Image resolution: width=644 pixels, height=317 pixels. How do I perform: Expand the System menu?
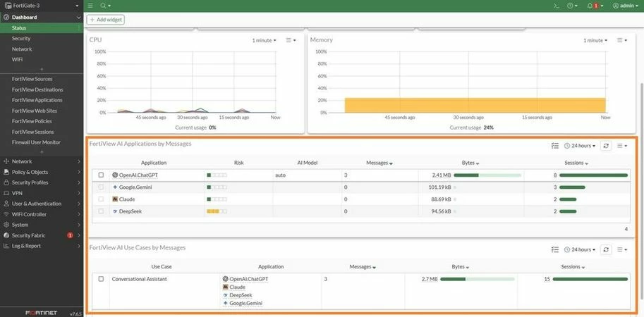click(42, 225)
